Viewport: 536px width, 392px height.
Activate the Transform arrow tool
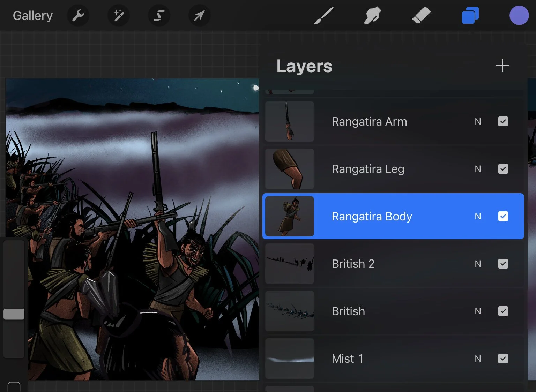coord(199,15)
